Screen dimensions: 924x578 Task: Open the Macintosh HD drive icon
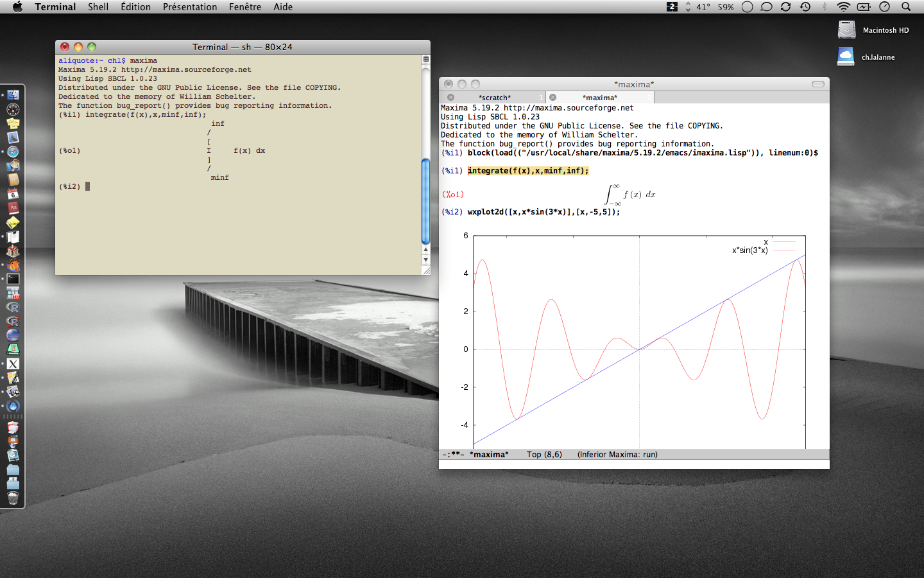[847, 30]
